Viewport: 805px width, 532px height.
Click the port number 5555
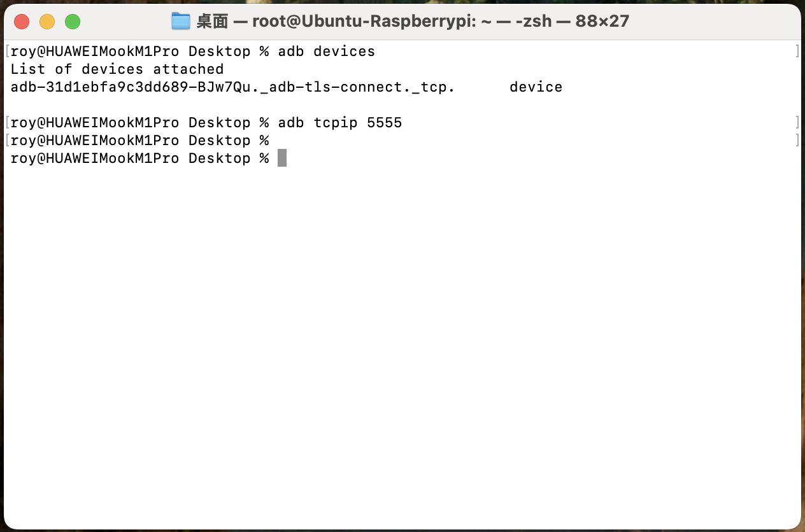pyautogui.click(x=385, y=123)
